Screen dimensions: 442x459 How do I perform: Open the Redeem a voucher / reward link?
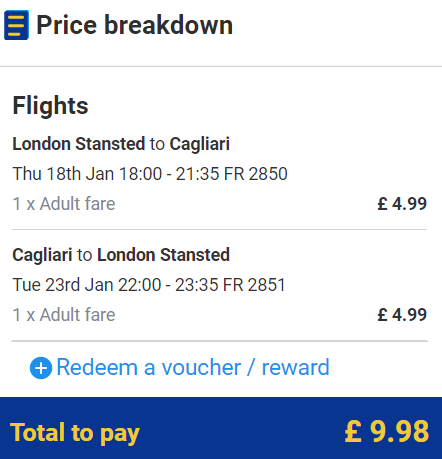tap(193, 367)
